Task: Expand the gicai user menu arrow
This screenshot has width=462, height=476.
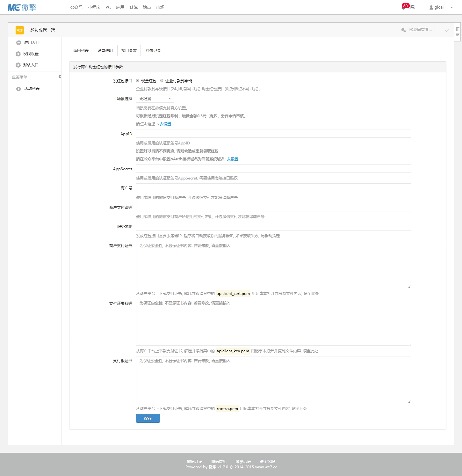Action: [x=452, y=7]
